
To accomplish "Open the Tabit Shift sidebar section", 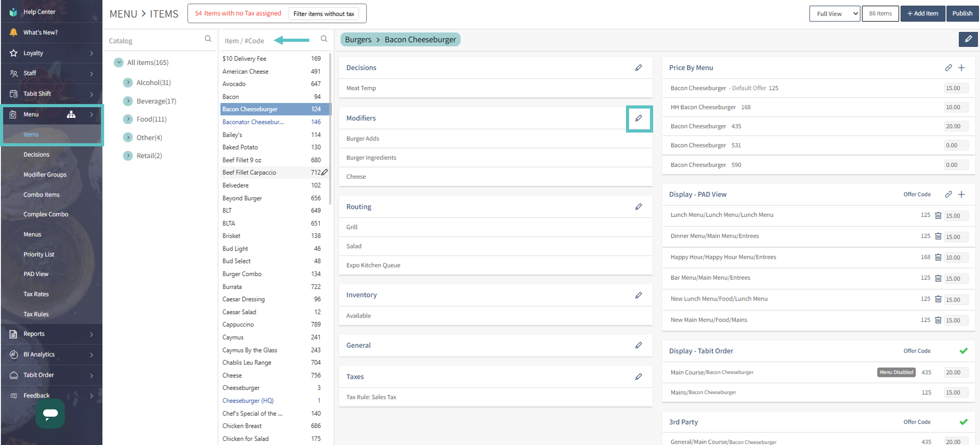I will pos(51,94).
